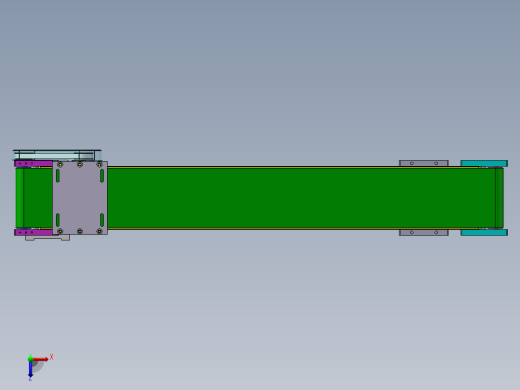Viewport: 520px width, 390px height.
Task: Select the motor assembly above the magenta bracket
Action: coord(57,155)
